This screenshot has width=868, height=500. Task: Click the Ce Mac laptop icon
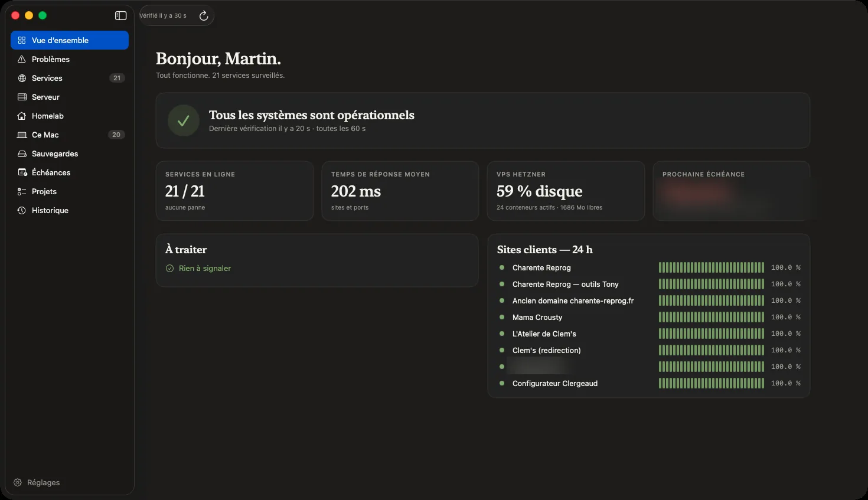pos(22,135)
